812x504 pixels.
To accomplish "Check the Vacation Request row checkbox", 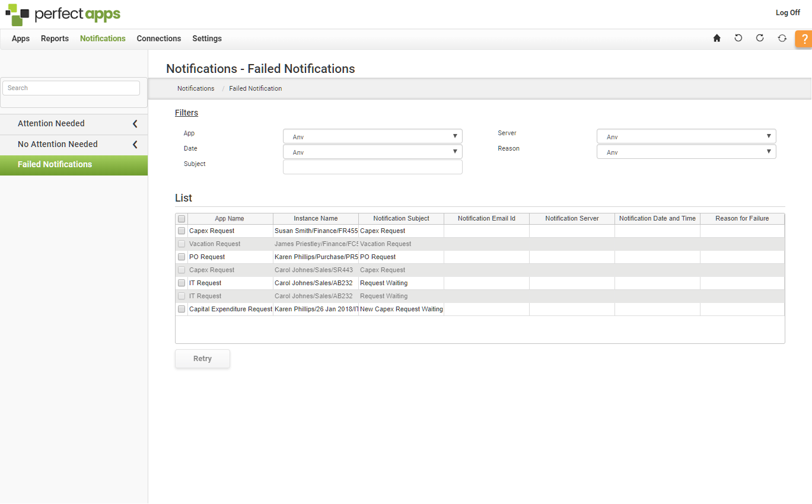I will [x=181, y=244].
